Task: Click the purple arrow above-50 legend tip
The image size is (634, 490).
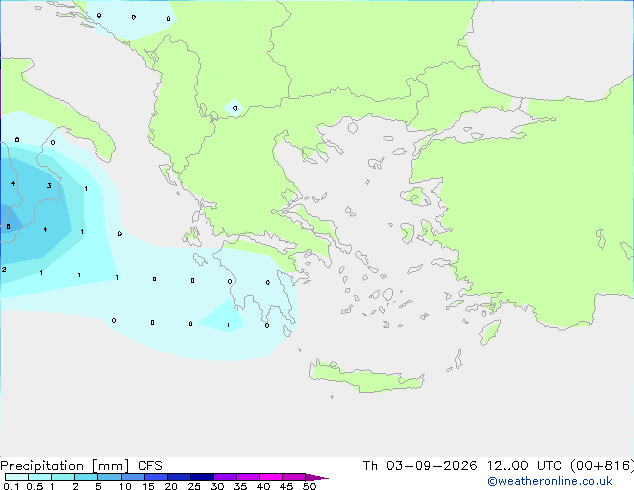Action: [x=317, y=477]
